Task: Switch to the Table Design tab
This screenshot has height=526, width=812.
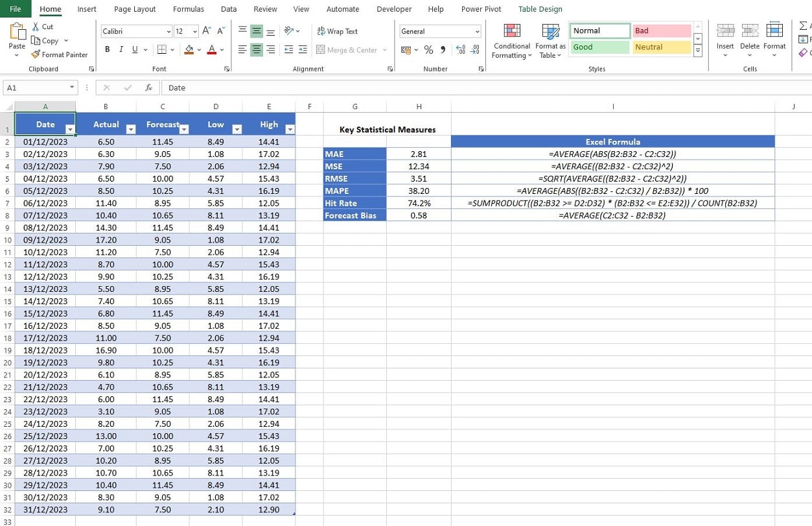Action: pyautogui.click(x=540, y=8)
